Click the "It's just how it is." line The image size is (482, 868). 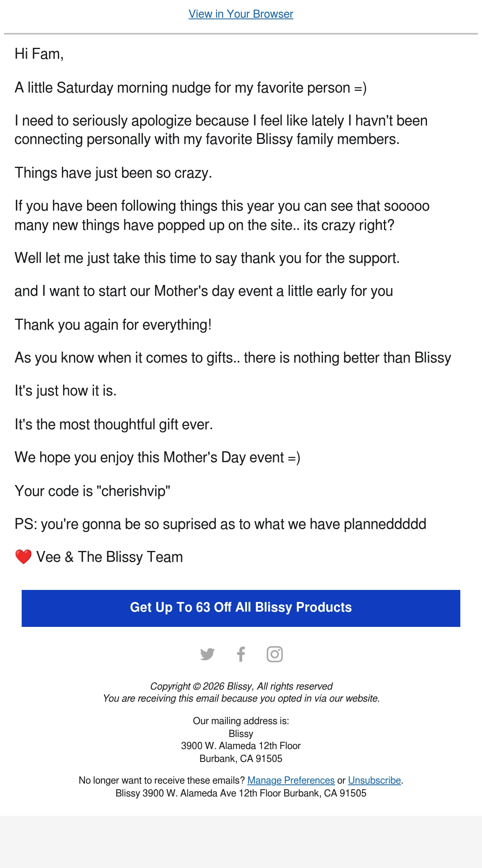click(x=65, y=391)
